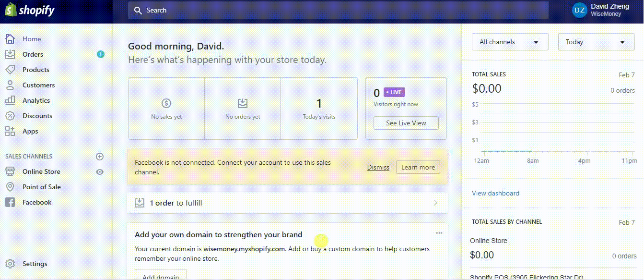Click the DZ user avatar

(579, 10)
